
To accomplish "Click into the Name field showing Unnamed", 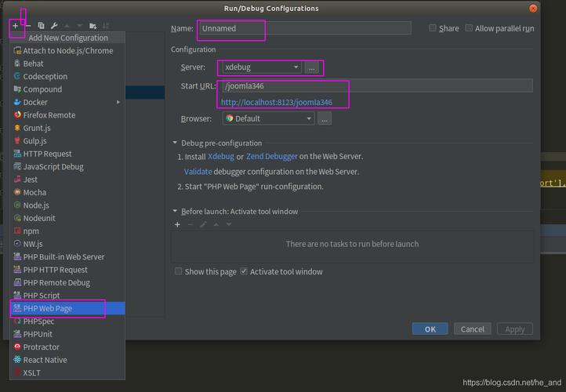I will (x=305, y=28).
